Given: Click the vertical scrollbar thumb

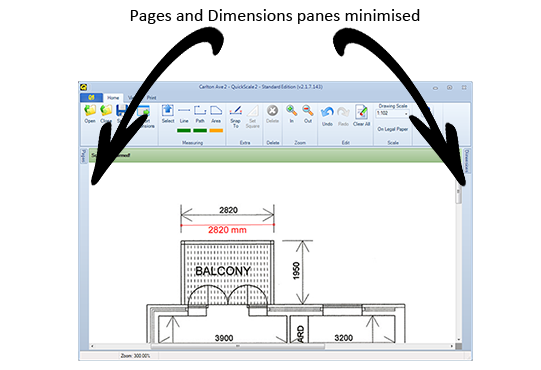Looking at the screenshot, I should 459,193.
